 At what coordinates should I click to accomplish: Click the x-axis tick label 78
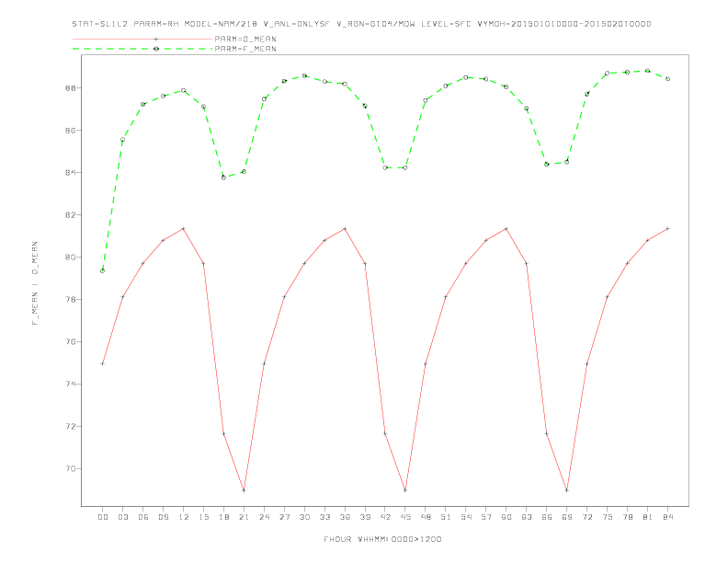point(627,517)
